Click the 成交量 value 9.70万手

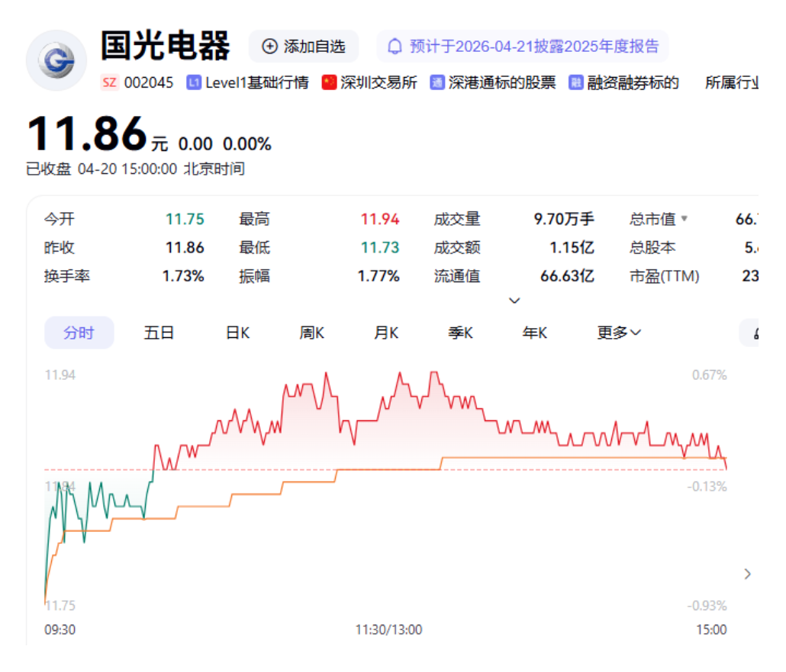[564, 219]
